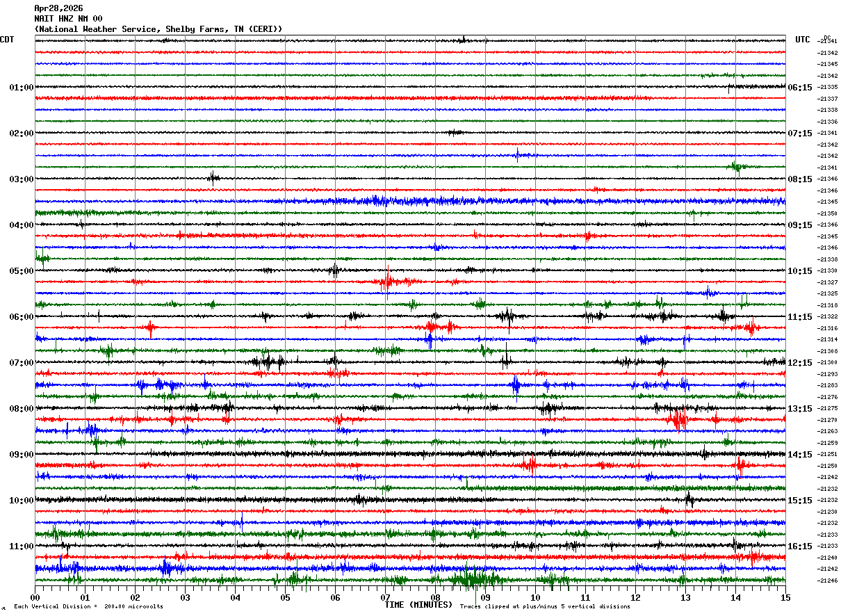Select DC offset value -21350
The height and width of the screenshot is (616, 841).
coord(828,213)
